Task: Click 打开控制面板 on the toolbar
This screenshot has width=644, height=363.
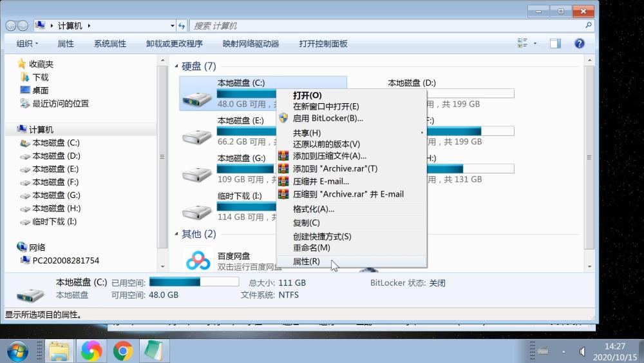Action: (323, 44)
